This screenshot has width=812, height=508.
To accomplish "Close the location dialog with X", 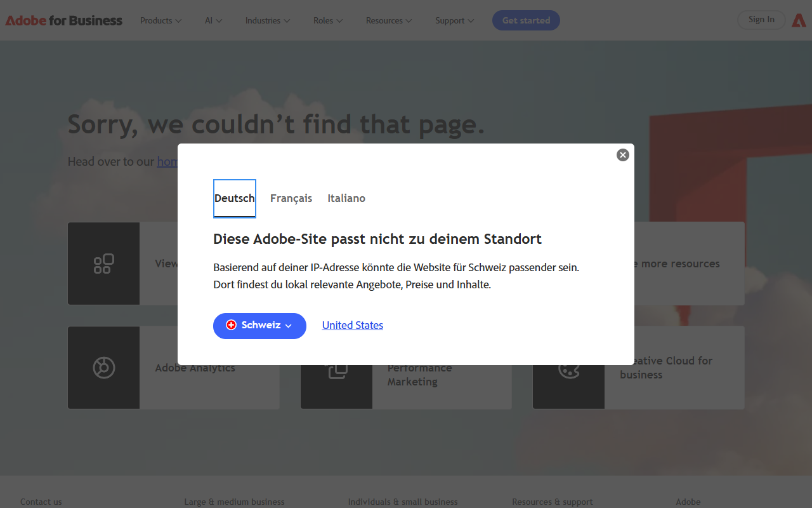I will [623, 155].
